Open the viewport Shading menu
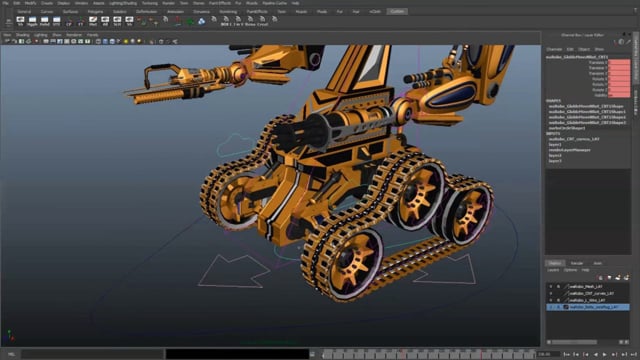This screenshot has width=640, height=360. [x=22, y=35]
